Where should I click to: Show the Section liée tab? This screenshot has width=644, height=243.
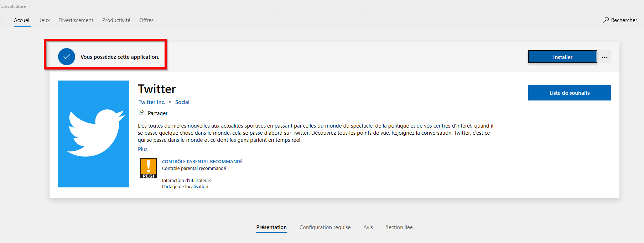[399, 227]
